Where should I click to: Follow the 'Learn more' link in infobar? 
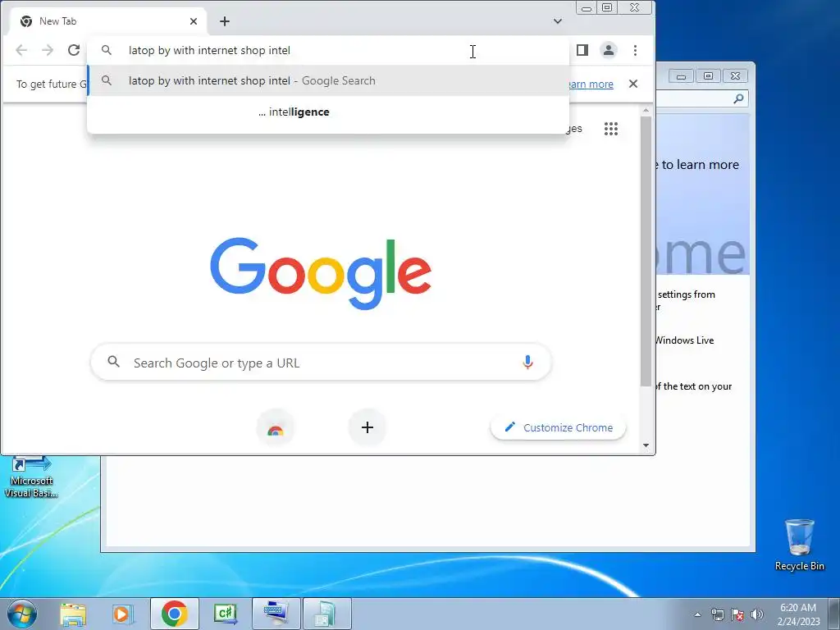point(589,84)
